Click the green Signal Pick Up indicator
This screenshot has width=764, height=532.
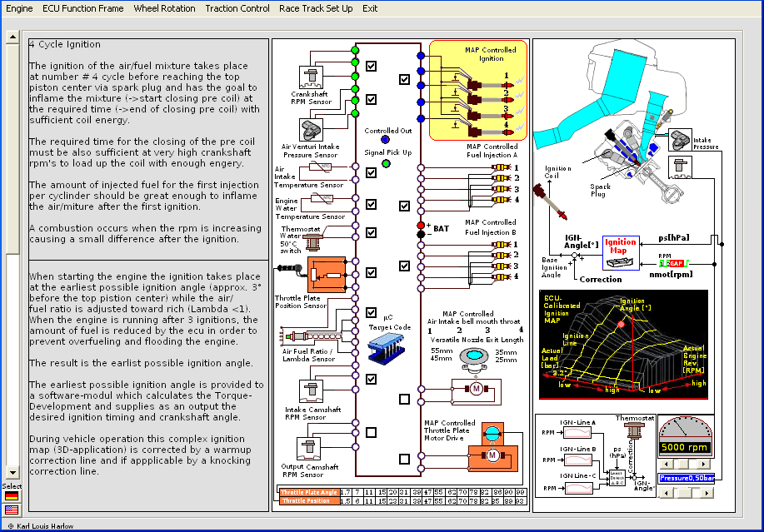(x=386, y=163)
